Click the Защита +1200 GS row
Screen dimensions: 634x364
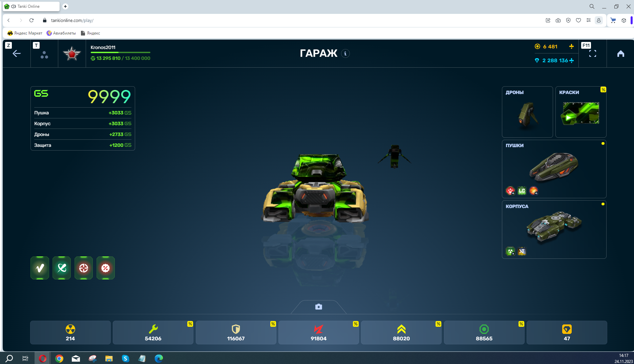click(83, 145)
